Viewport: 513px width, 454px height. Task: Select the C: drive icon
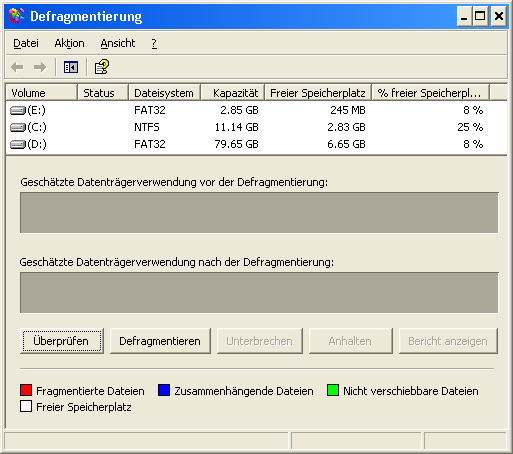[18, 127]
